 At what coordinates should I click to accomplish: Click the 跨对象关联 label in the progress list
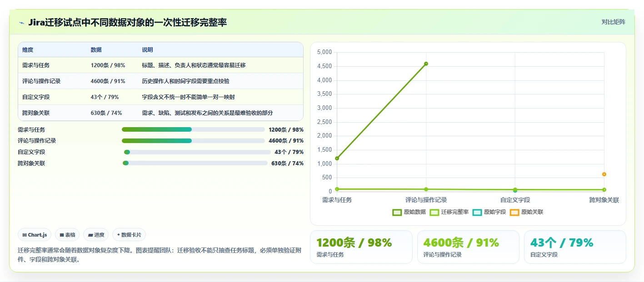click(31, 163)
